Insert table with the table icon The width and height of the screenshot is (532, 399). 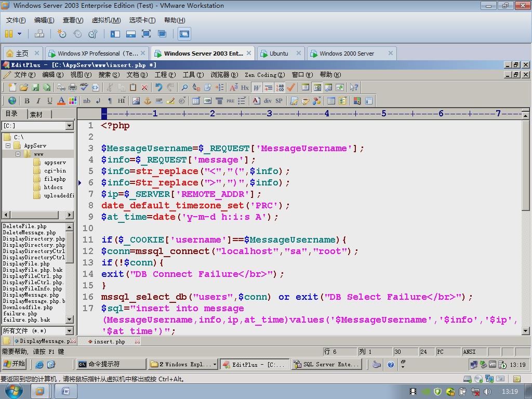pyautogui.click(x=196, y=101)
